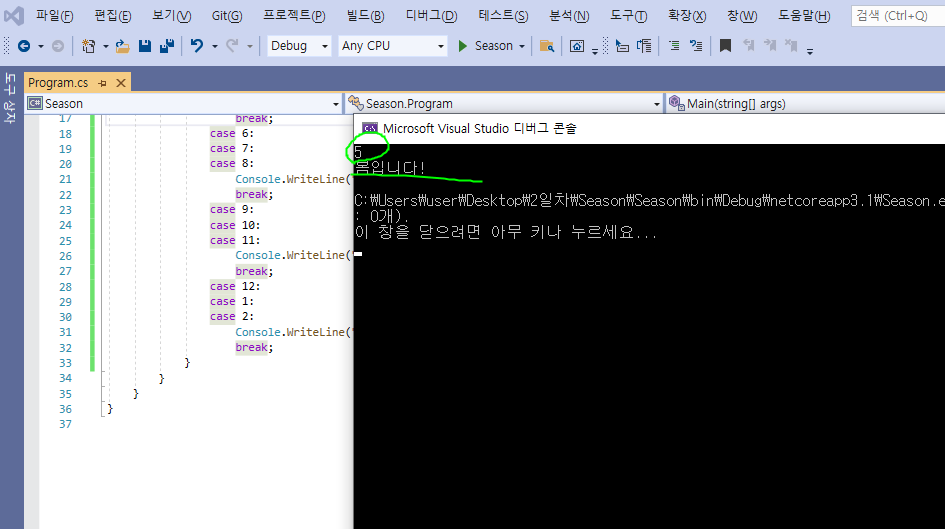Open the Season.Program type dropdown
945x529 pixels.
[504, 104]
